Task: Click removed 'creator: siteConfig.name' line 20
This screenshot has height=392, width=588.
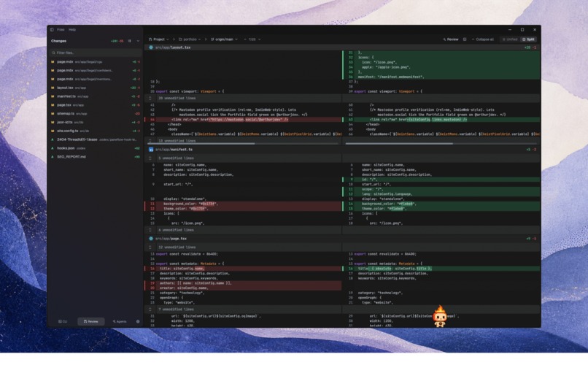Action: click(243, 288)
